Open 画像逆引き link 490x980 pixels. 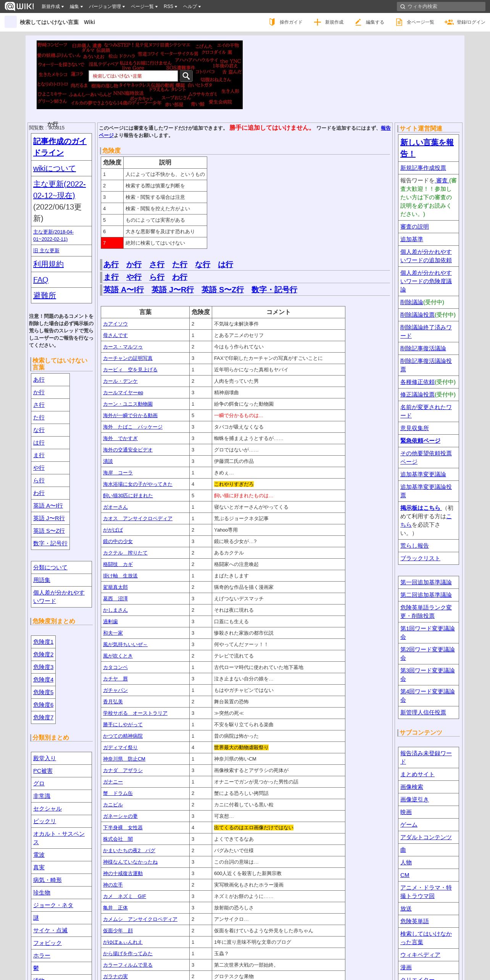(x=414, y=799)
